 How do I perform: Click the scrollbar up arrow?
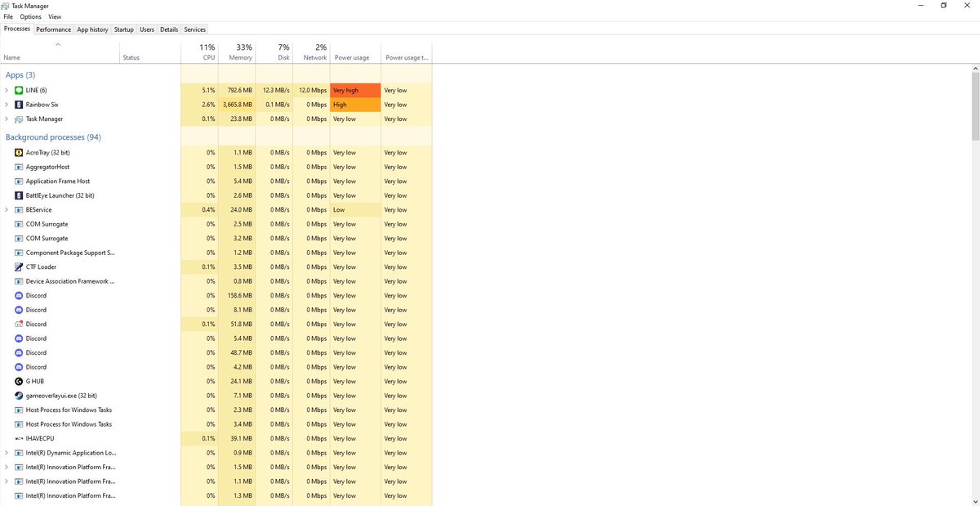click(975, 68)
